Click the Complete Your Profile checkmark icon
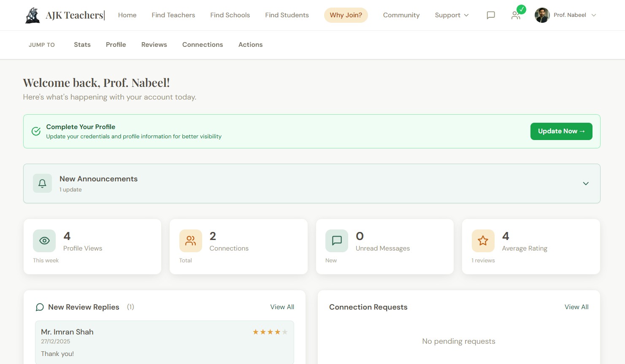The height and width of the screenshot is (364, 625). 36,131
